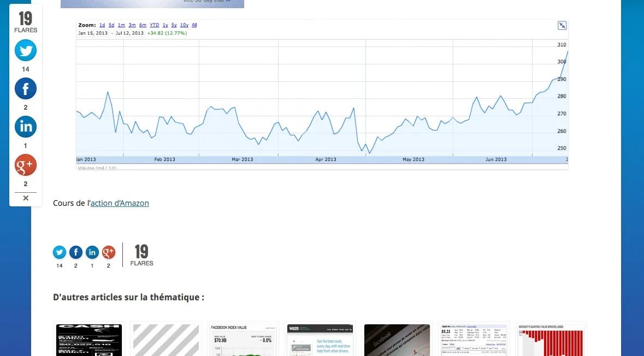
Task: Click the Apr 2013 label on chart axis
Action: click(x=326, y=159)
